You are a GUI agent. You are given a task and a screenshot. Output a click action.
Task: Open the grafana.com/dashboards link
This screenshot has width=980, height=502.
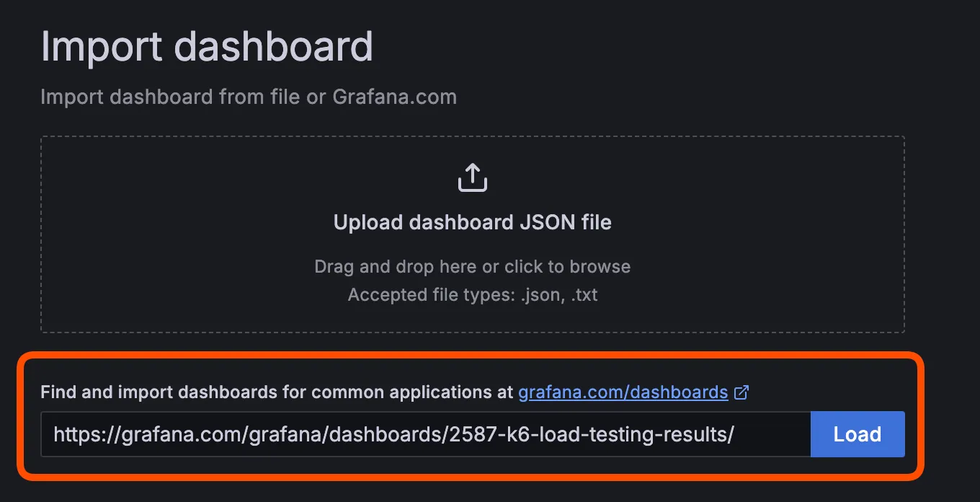point(623,392)
